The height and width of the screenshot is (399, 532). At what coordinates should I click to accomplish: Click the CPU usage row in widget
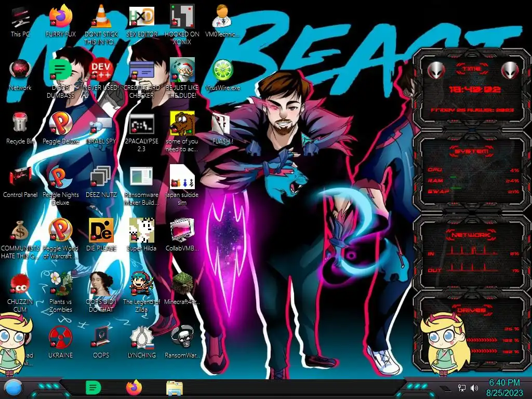[x=473, y=170]
